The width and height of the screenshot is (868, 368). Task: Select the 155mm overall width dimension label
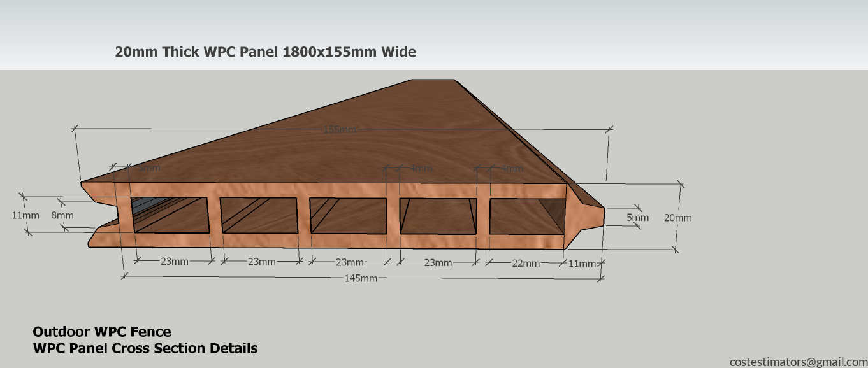point(340,130)
